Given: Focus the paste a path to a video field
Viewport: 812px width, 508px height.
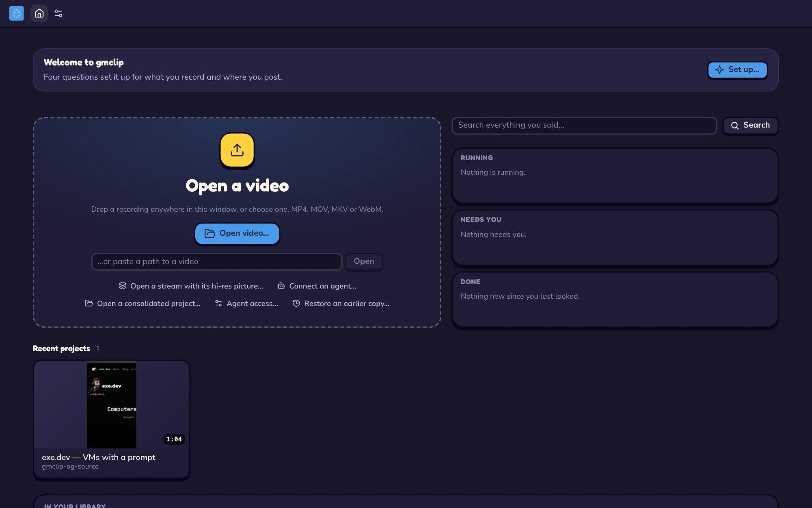Looking at the screenshot, I should [217, 262].
